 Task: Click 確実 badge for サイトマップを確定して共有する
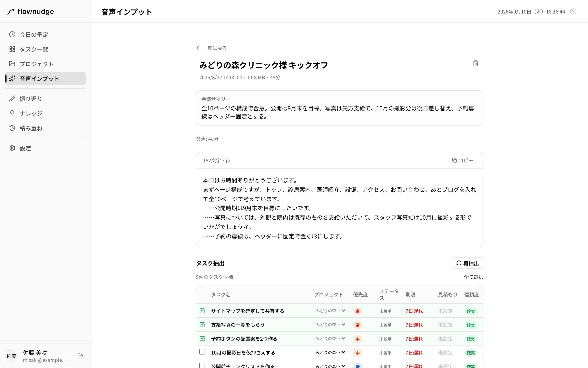click(471, 311)
